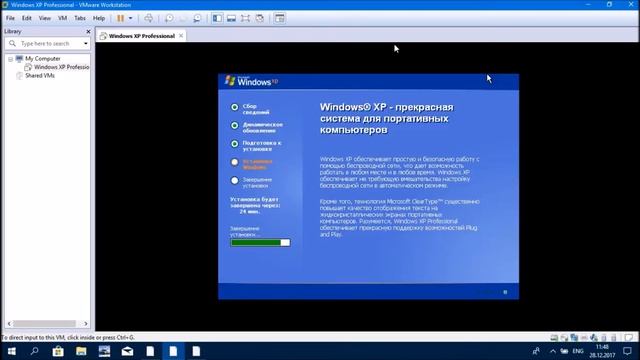The width and height of the screenshot is (640, 360).
Task: Click the current orange-text installation step radio
Action: [234, 162]
